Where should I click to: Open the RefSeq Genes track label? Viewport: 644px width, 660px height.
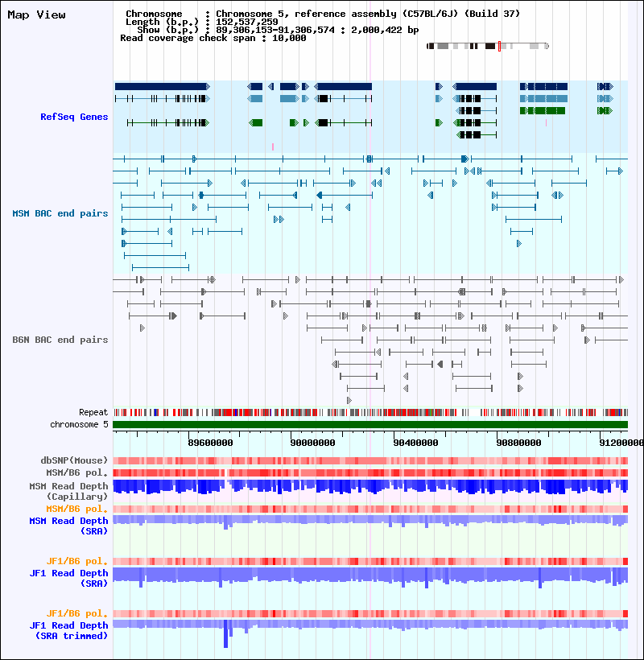click(74, 117)
